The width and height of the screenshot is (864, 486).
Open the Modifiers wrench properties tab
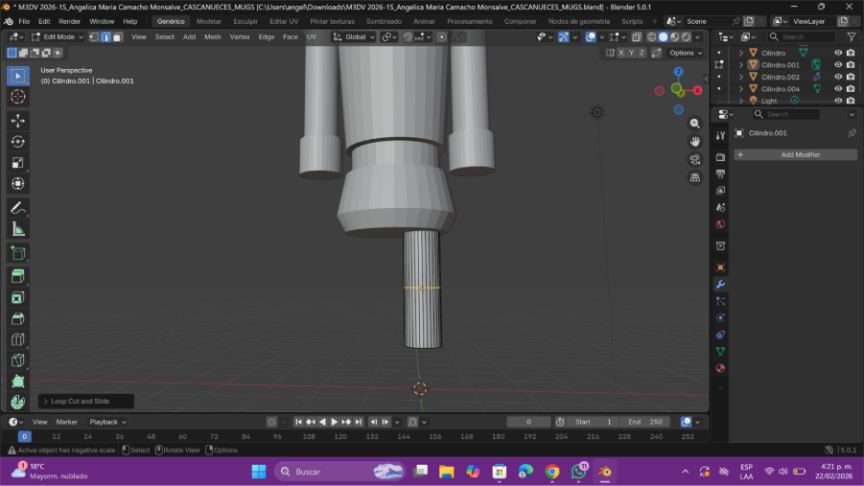[x=720, y=284]
